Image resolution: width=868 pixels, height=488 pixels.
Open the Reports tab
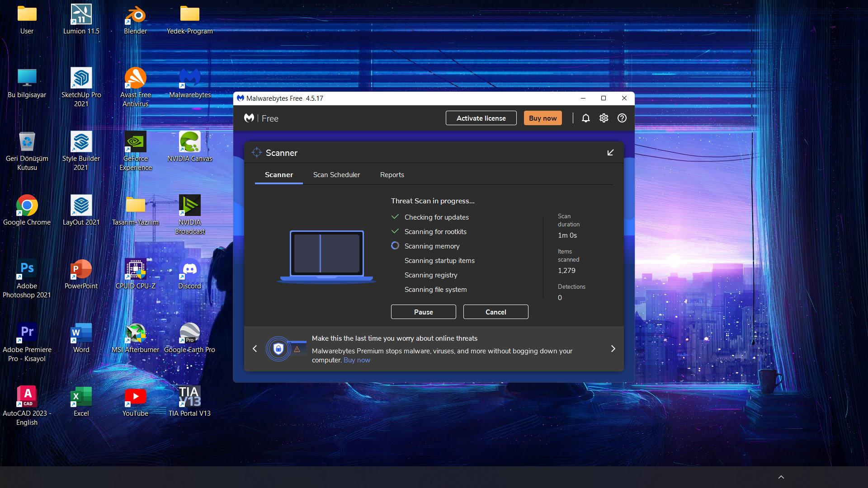tap(392, 175)
